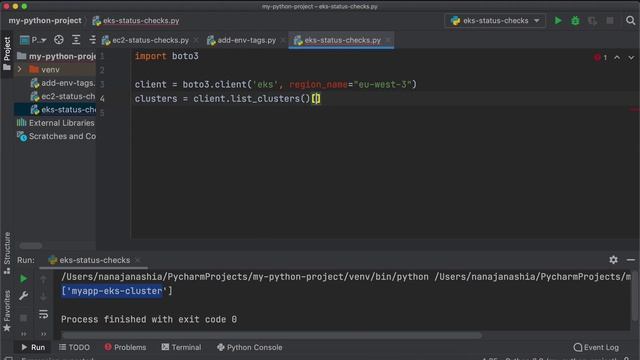Open the Terminal tool window button
640x360 pixels.
click(181, 347)
